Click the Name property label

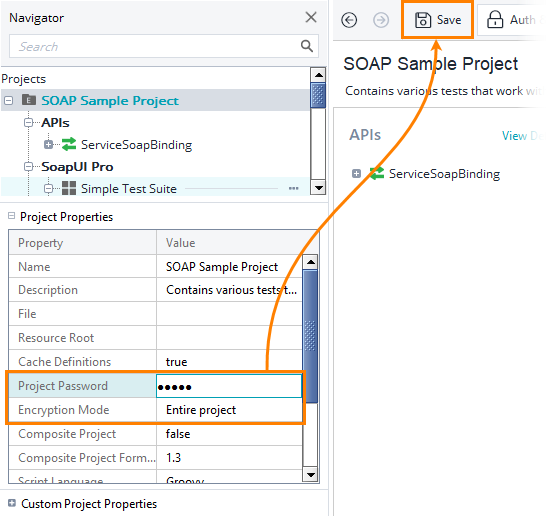(x=34, y=267)
